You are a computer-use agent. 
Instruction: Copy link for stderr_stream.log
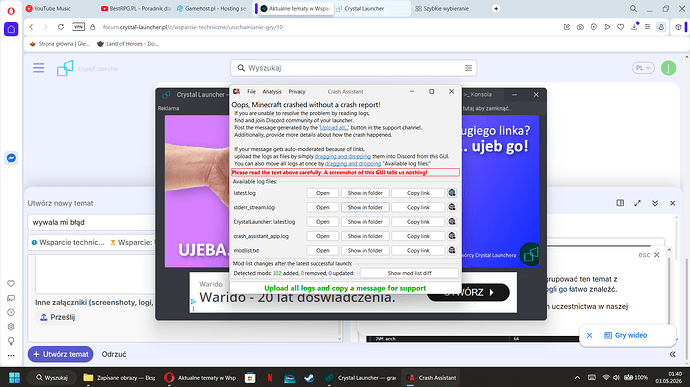(x=418, y=207)
